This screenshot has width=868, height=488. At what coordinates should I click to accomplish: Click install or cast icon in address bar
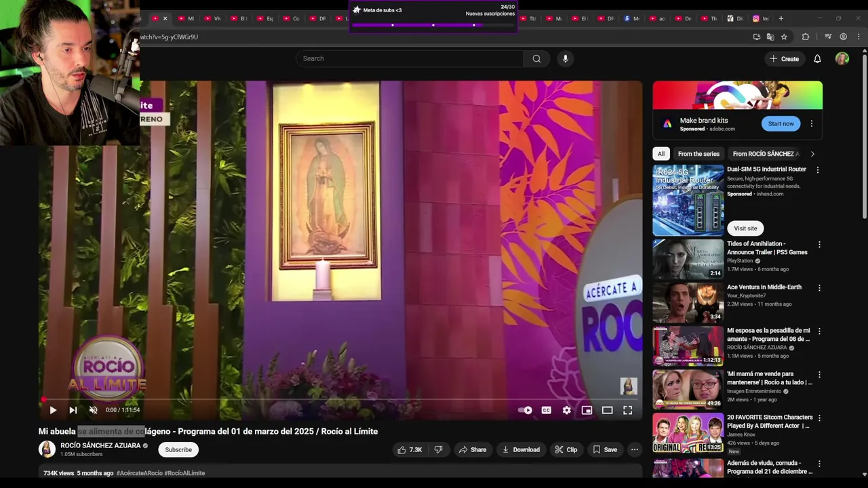(757, 37)
